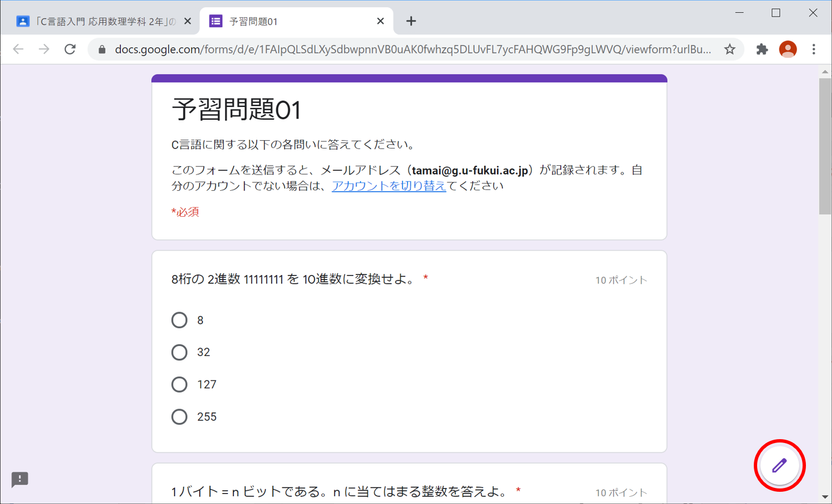Click the report problem feedback icon
Image resolution: width=832 pixels, height=504 pixels.
20,479
